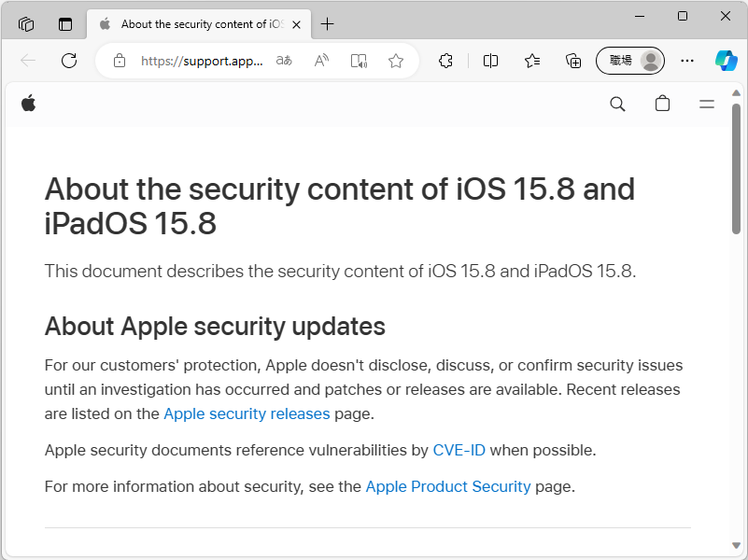
Task: Toggle immersive Reader with audio icon
Action: (359, 60)
